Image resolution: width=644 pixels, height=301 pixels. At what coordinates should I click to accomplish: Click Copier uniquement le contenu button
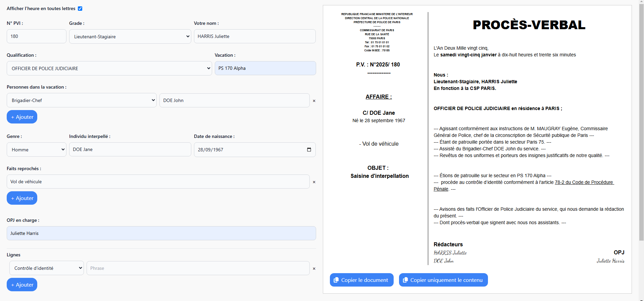click(x=443, y=280)
